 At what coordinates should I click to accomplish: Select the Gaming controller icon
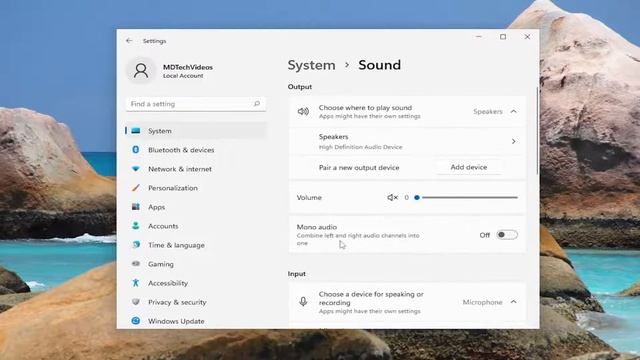point(136,264)
